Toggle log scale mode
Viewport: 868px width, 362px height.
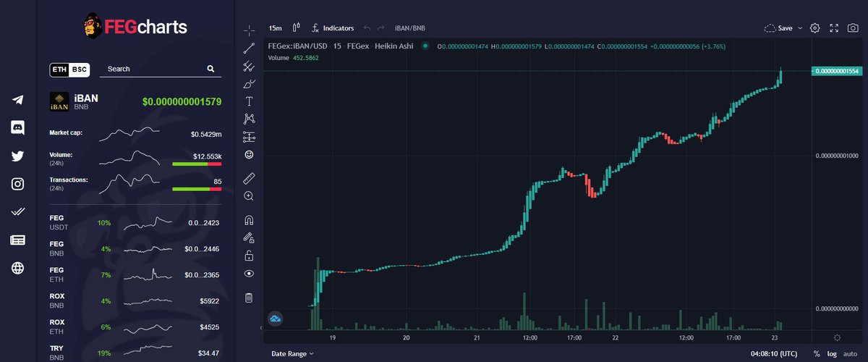833,354
